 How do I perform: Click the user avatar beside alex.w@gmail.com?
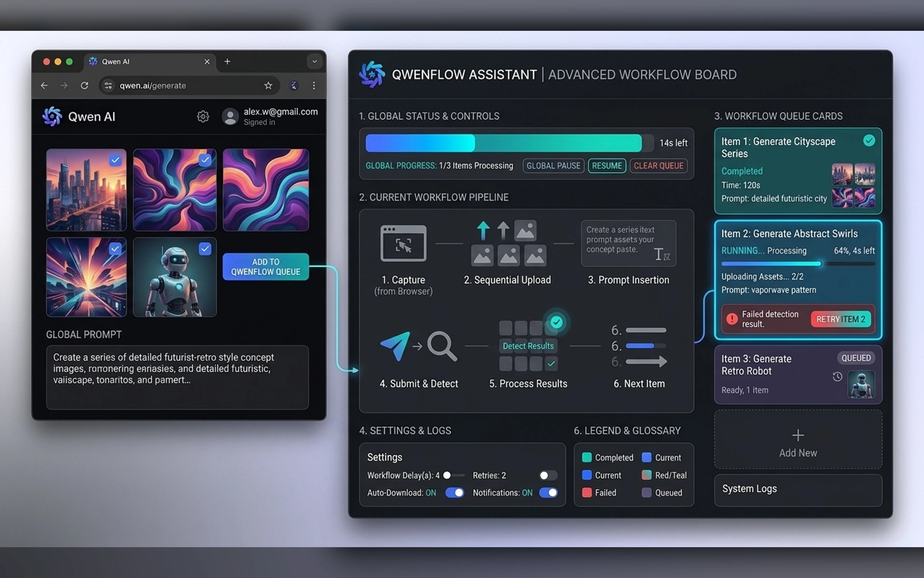click(230, 117)
